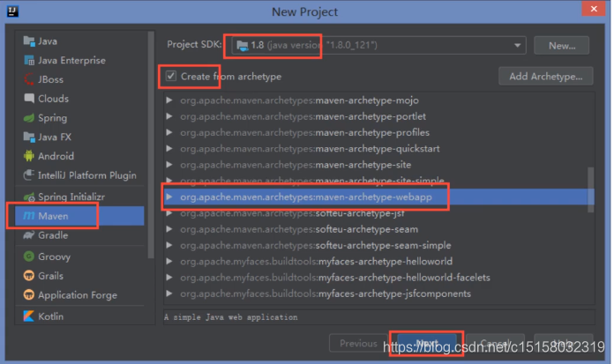Close the New Project dialog
The width and height of the screenshot is (614, 364).
point(594,9)
